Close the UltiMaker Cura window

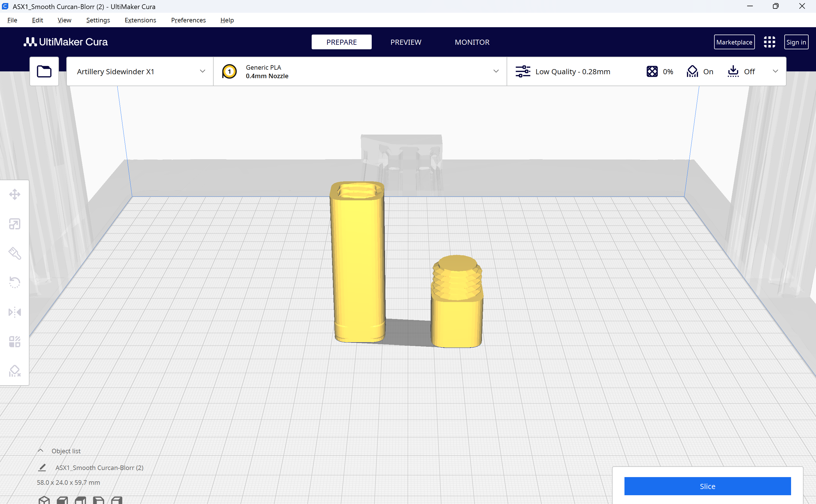[x=802, y=6]
